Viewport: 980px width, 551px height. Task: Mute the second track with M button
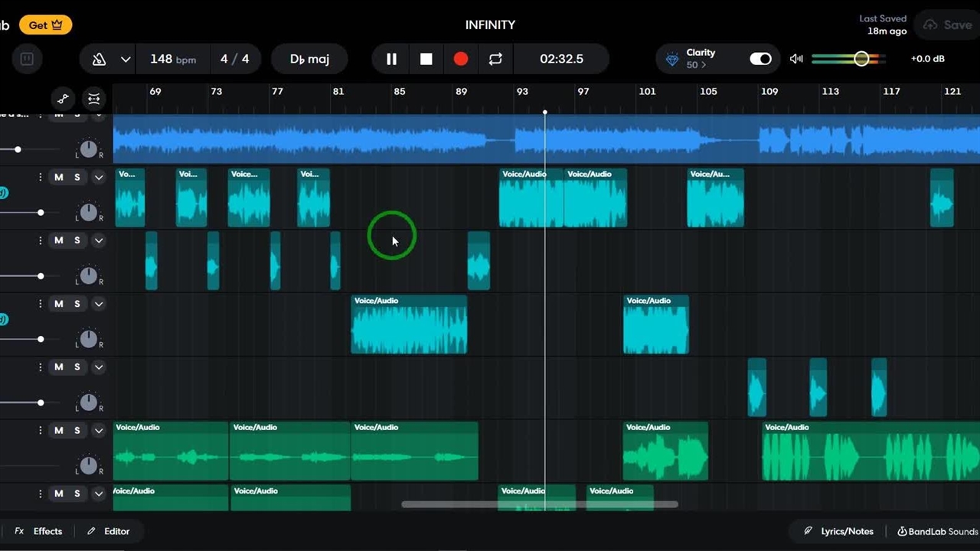(59, 177)
